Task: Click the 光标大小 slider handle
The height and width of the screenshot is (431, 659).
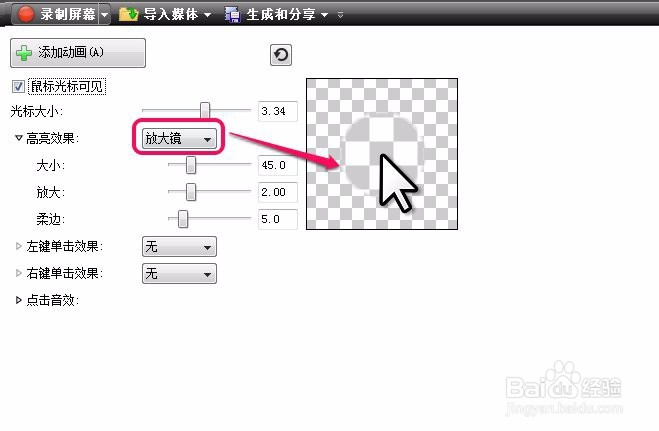Action: [205, 110]
